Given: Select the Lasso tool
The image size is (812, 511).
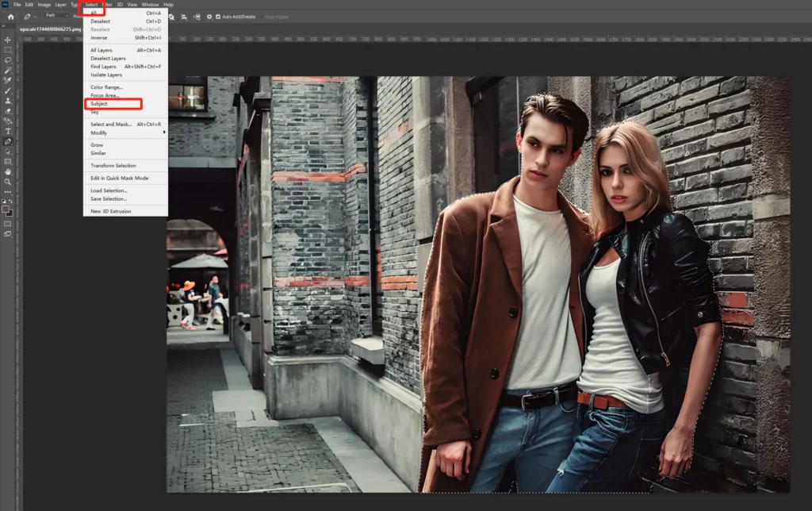Looking at the screenshot, I should click(8, 60).
